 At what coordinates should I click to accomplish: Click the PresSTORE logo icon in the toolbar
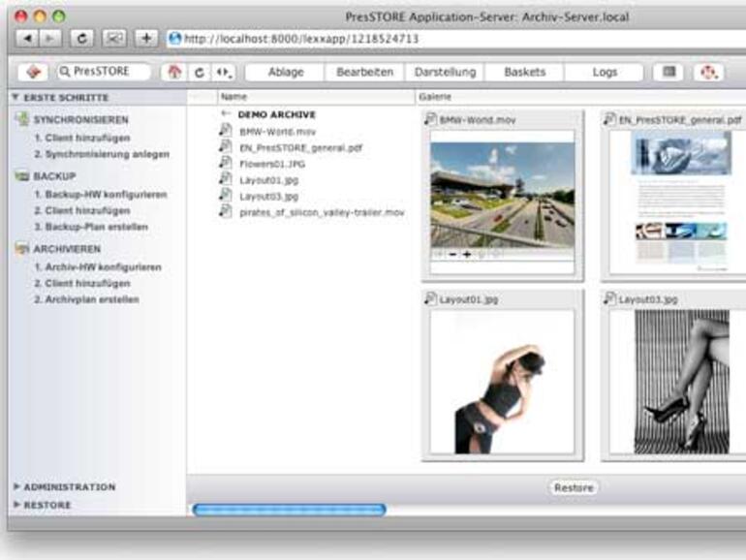point(33,73)
